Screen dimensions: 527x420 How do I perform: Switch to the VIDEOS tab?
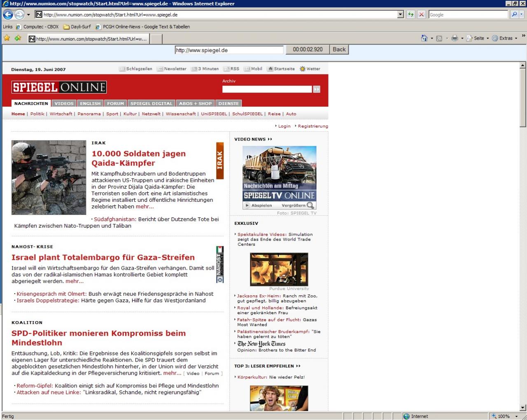(x=64, y=103)
